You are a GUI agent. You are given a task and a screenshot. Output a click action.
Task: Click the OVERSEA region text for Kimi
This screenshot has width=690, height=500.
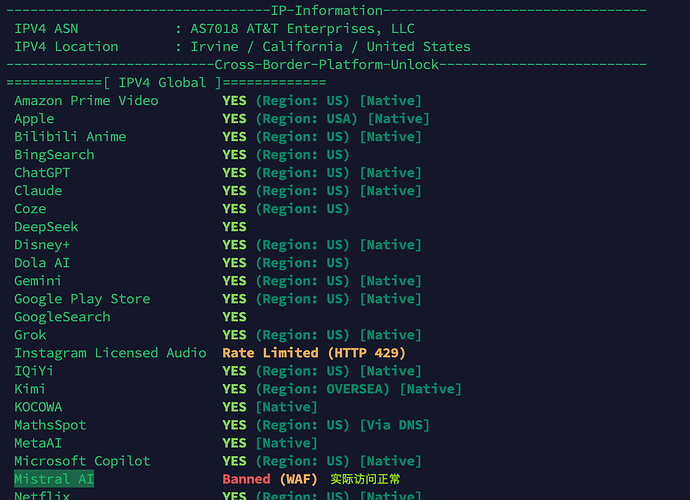click(358, 389)
